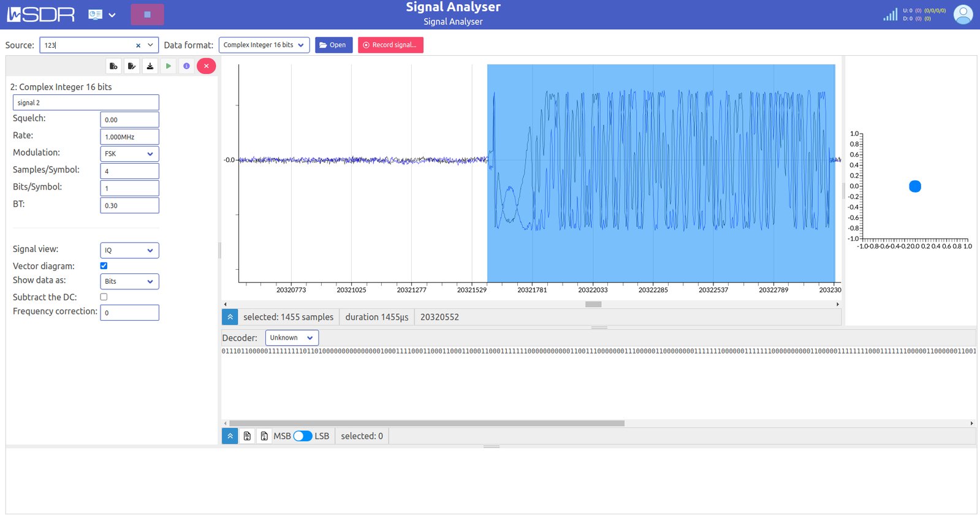The height and width of the screenshot is (518, 980).
Task: Click the Record signal button
Action: [x=390, y=45]
